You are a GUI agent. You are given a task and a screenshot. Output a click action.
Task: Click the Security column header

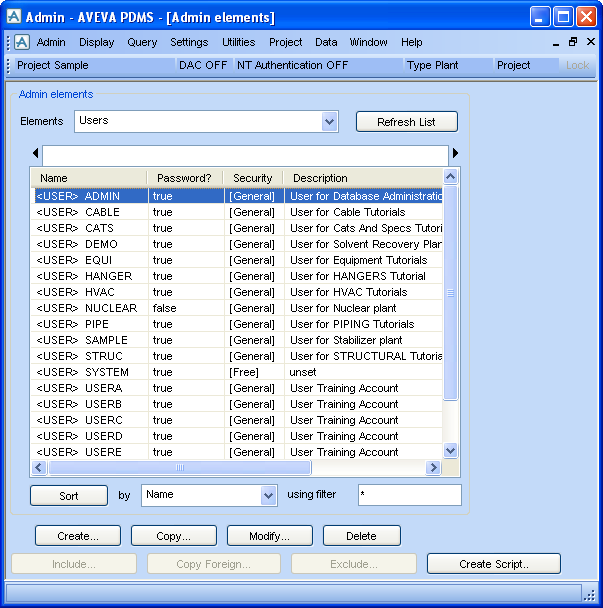(253, 178)
